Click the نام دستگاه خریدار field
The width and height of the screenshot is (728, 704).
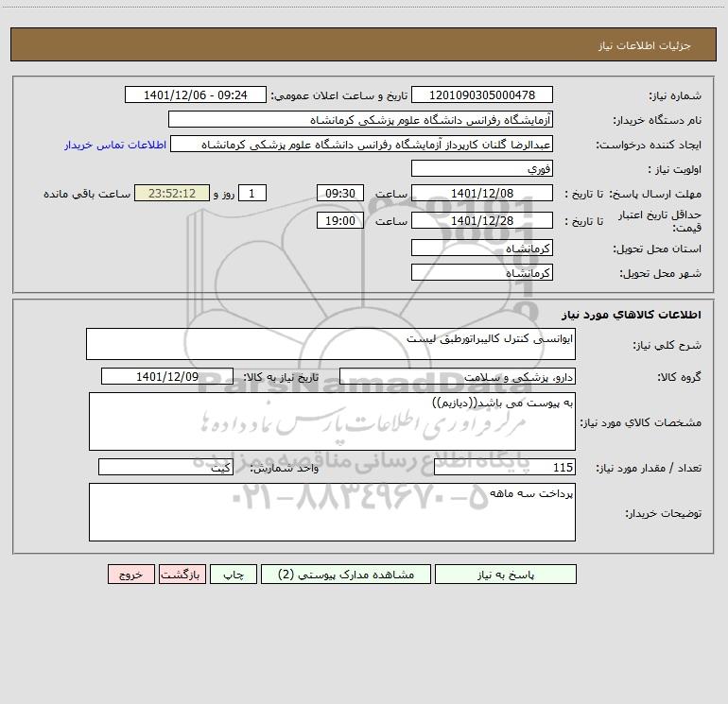(360, 119)
